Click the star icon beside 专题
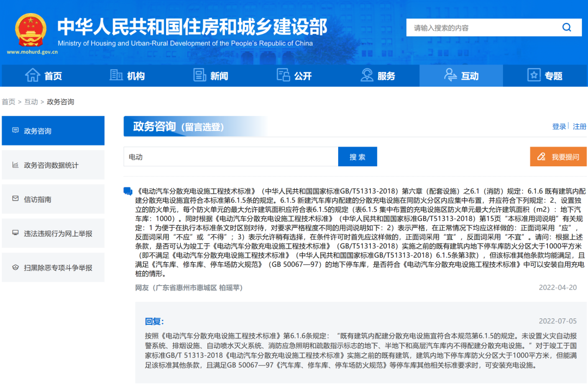The height and width of the screenshot is (387, 588). tap(534, 76)
